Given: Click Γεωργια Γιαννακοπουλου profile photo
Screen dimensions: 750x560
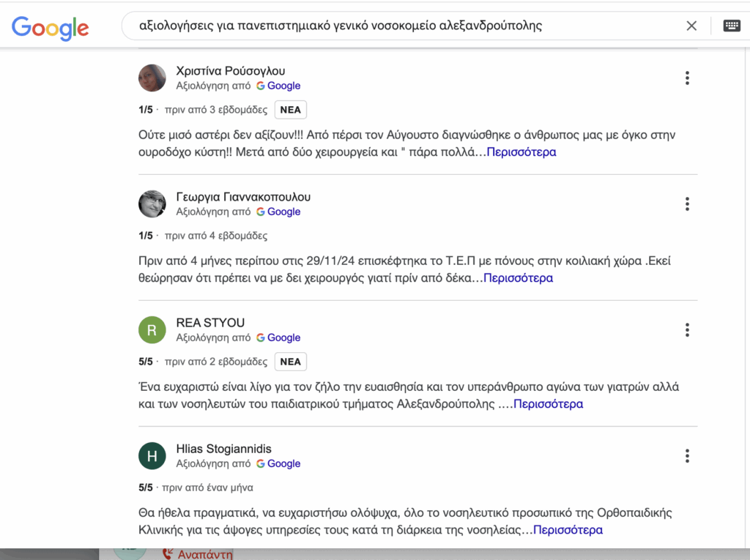Looking at the screenshot, I should coord(152,204).
